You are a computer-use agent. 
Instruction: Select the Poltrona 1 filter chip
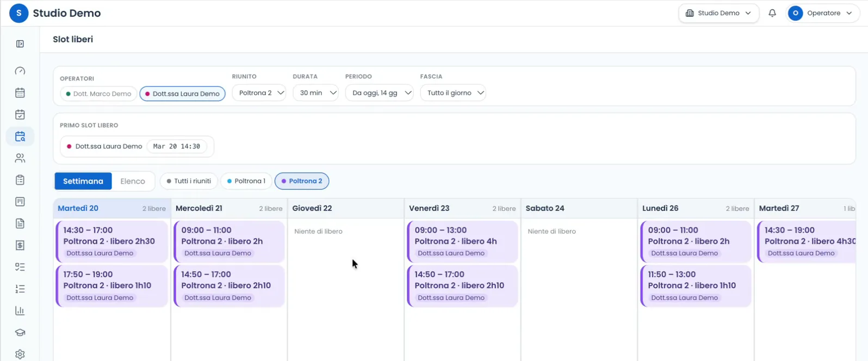coord(246,181)
